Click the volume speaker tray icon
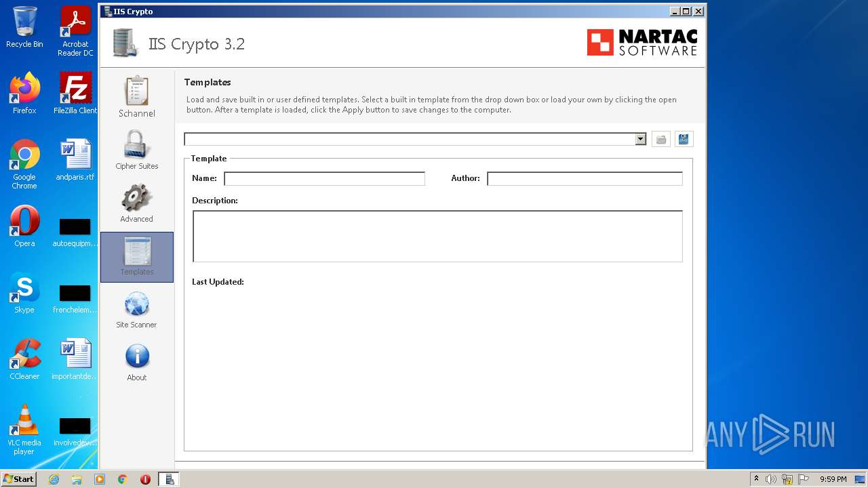 (x=771, y=479)
